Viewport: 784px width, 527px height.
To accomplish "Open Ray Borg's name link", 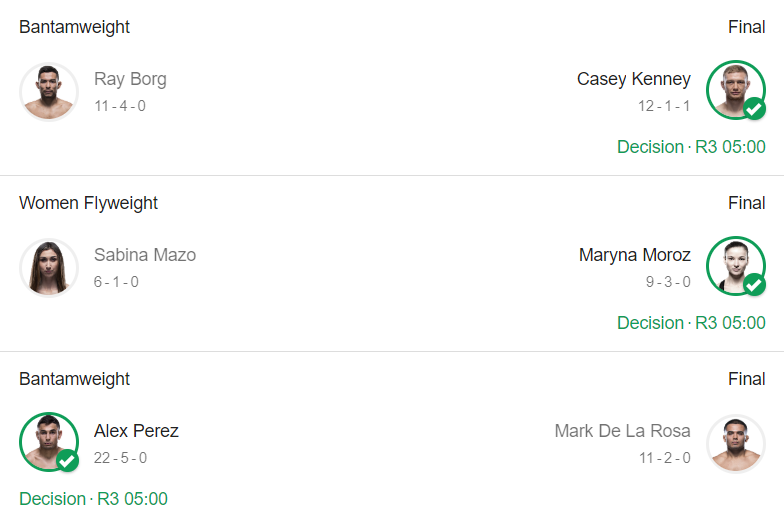I will [x=130, y=79].
